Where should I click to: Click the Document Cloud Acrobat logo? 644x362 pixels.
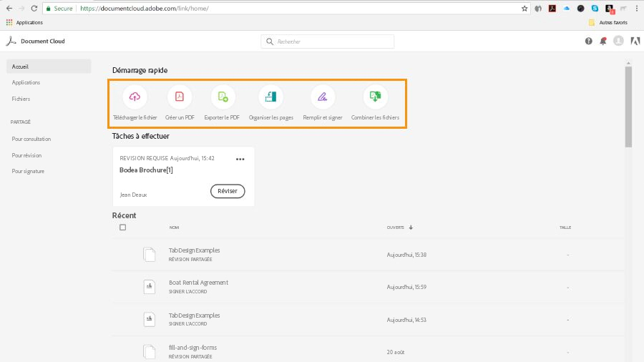[x=11, y=41]
